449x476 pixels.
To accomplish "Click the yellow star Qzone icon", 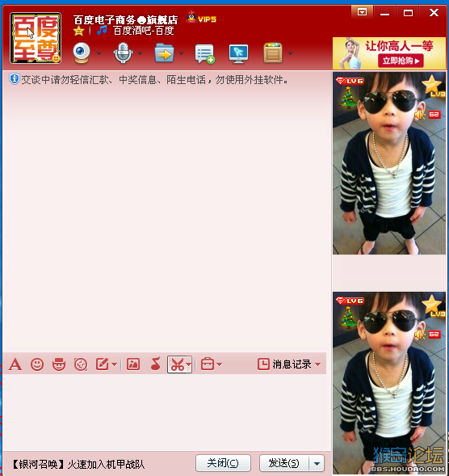I will (78, 31).
